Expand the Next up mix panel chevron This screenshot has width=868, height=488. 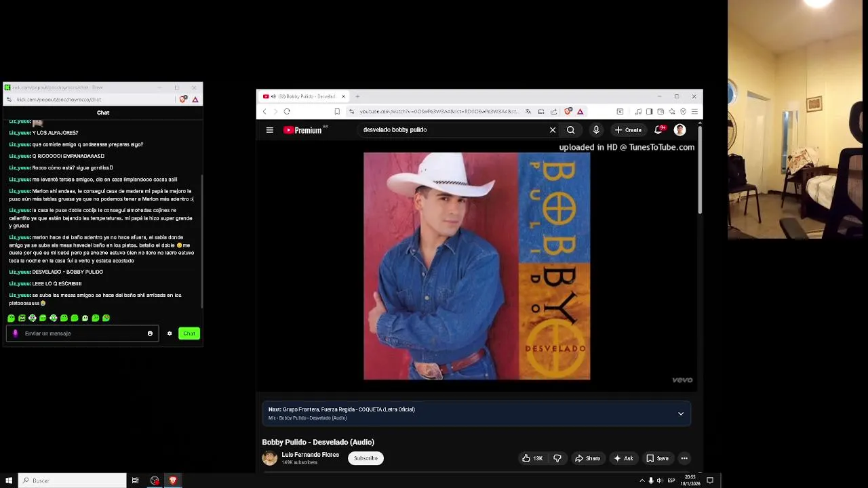click(x=681, y=413)
